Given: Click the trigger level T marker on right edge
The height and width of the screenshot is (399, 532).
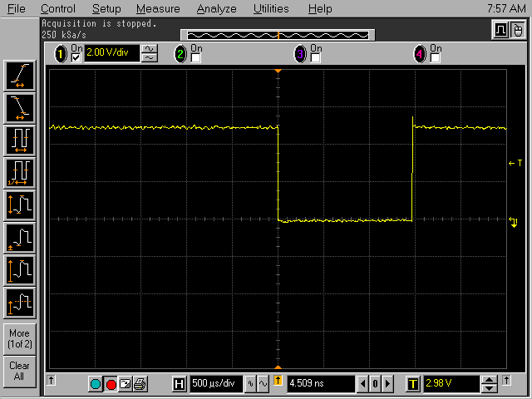Looking at the screenshot, I should (x=515, y=163).
